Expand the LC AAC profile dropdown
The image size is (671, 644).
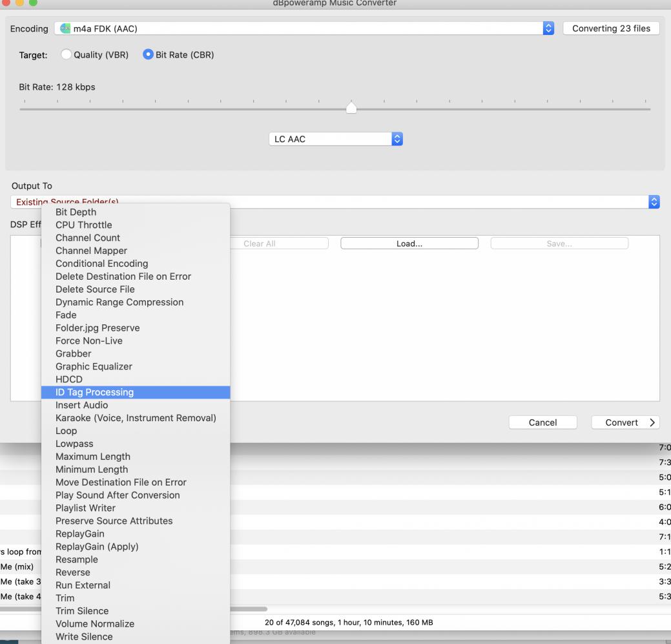[x=397, y=139]
